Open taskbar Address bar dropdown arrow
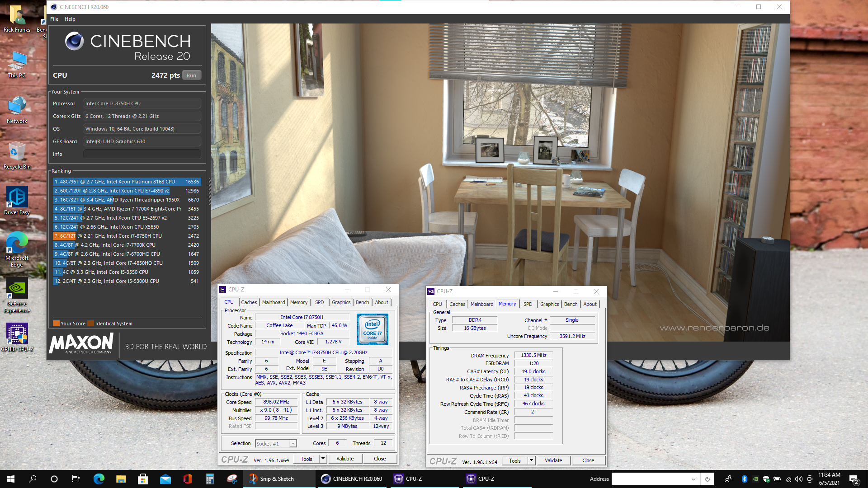This screenshot has width=868, height=488. point(693,479)
